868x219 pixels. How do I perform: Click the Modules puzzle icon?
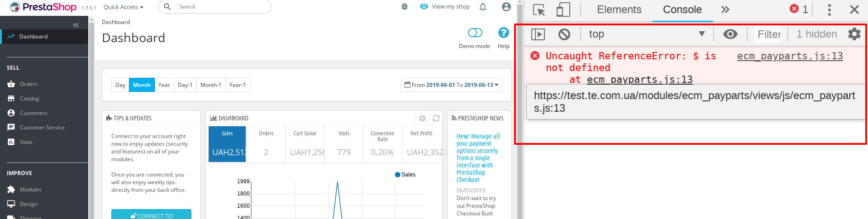coord(11,190)
